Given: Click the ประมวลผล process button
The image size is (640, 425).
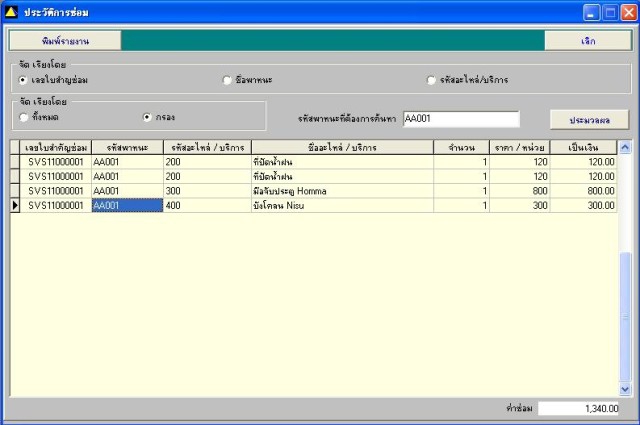Looking at the screenshot, I should (589, 120).
